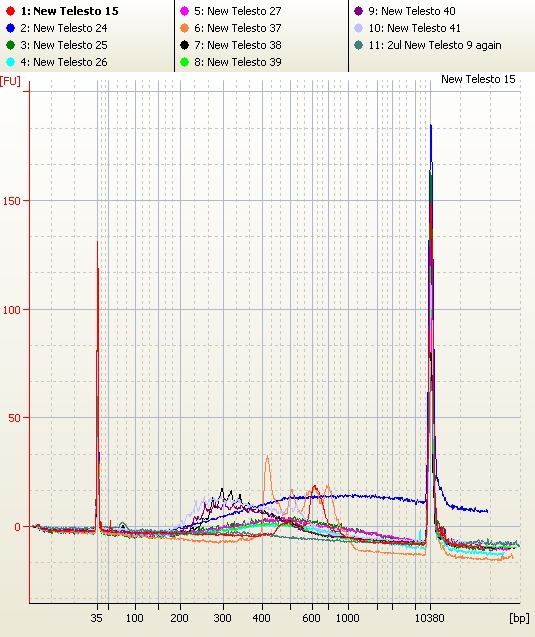This screenshot has width=535, height=637.
Task: Click the teal New Telesto 9 again dot
Action: [358, 45]
